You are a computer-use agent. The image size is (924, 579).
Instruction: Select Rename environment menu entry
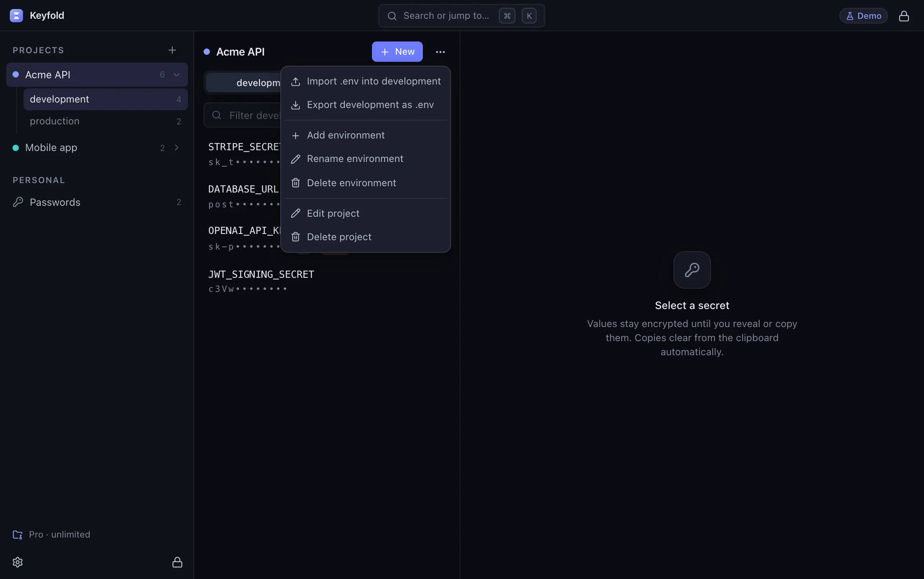coord(366,159)
